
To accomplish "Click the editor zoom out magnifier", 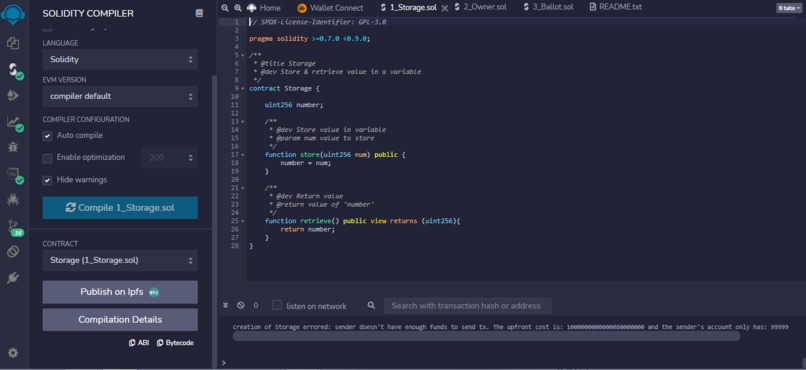I will pyautogui.click(x=225, y=8).
